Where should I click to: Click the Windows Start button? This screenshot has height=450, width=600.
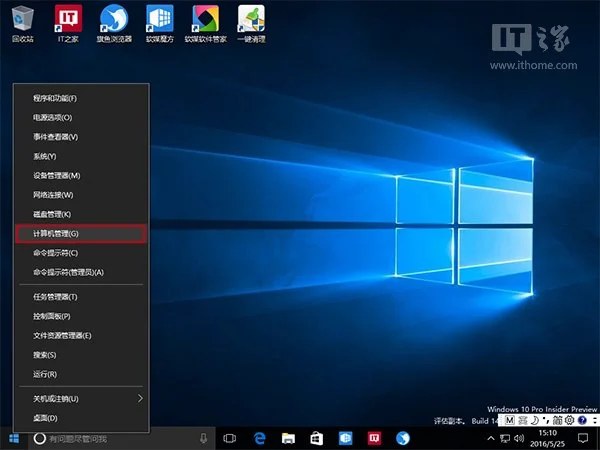[14, 438]
